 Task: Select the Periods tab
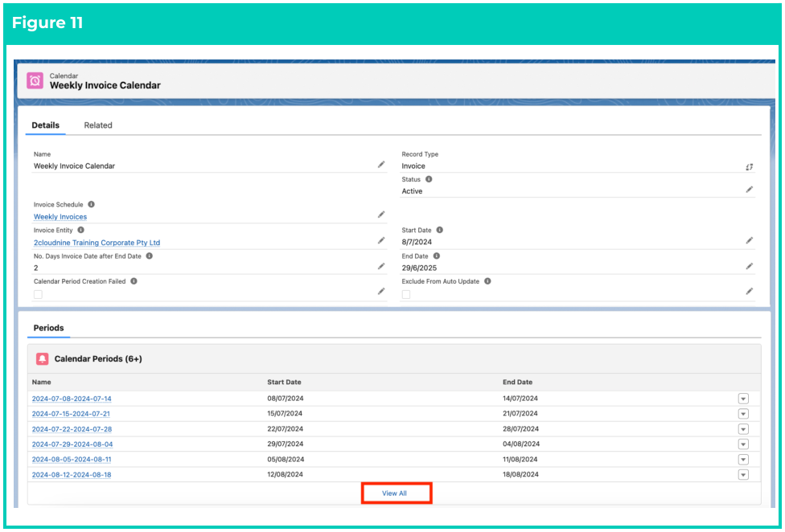[48, 328]
